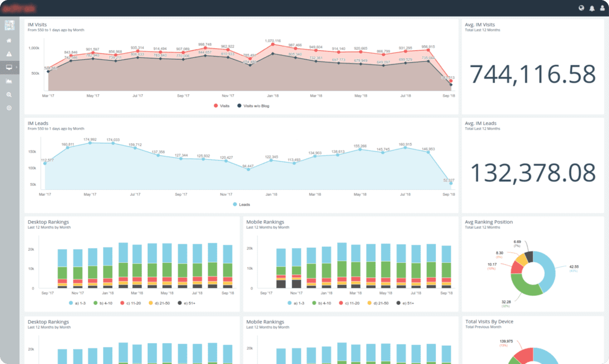Screen dimensions: 609x364
Task: Open the user profile icon
Action: [602, 8]
